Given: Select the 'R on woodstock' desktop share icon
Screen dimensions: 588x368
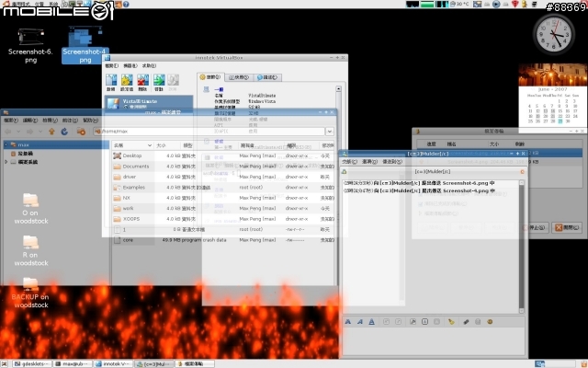Looking at the screenshot, I should [30, 251].
